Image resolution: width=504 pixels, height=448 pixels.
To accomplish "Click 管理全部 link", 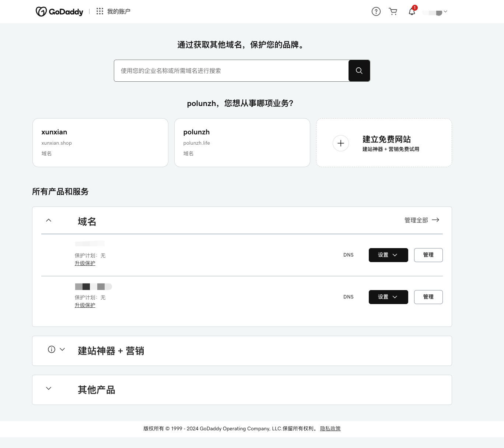I will point(421,220).
